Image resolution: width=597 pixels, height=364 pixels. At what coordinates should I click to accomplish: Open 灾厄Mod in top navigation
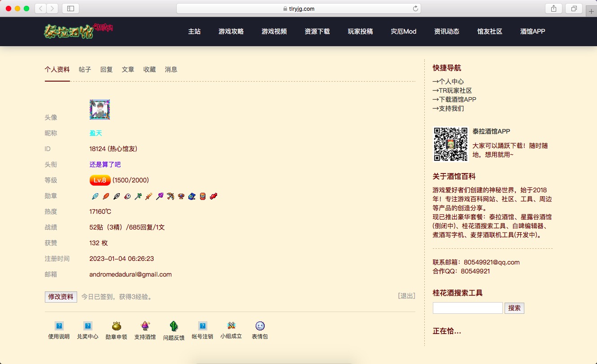pos(403,31)
